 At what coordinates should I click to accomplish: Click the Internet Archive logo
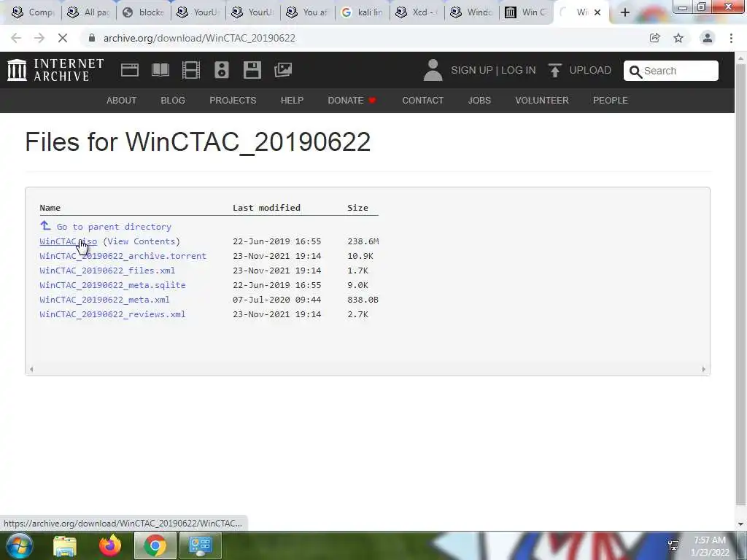55,70
